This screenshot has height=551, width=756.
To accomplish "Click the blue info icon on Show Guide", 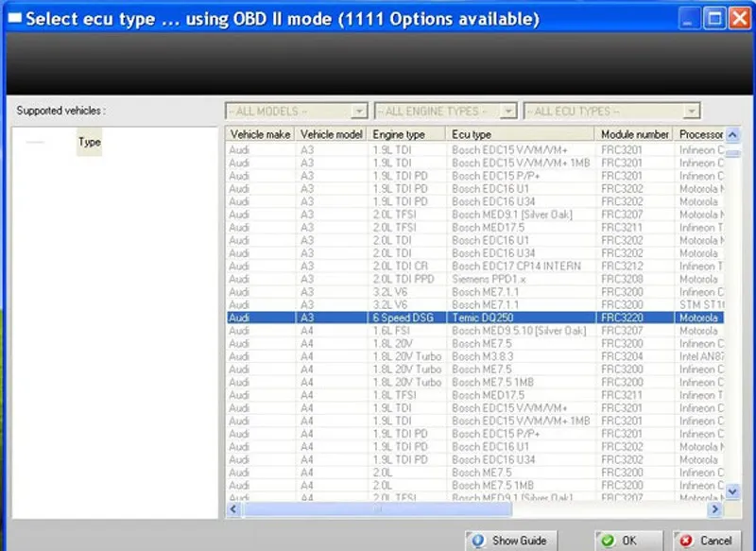I will pyautogui.click(x=478, y=541).
